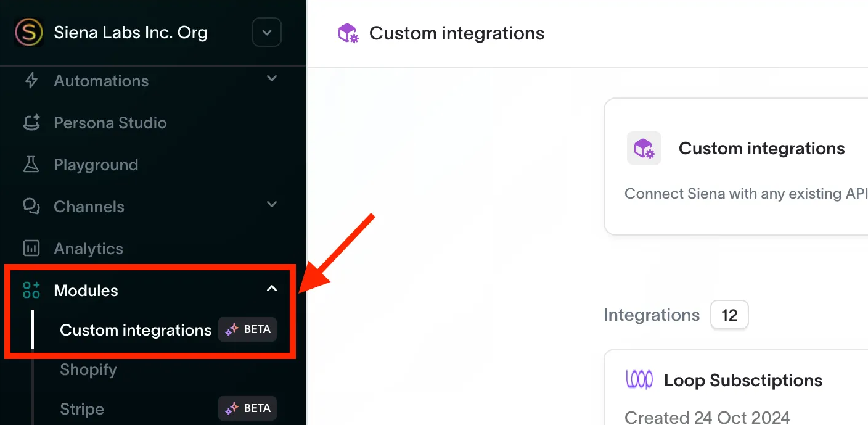Viewport: 868px width, 425px height.
Task: Expand the Automations section chevron
Action: pos(272,79)
